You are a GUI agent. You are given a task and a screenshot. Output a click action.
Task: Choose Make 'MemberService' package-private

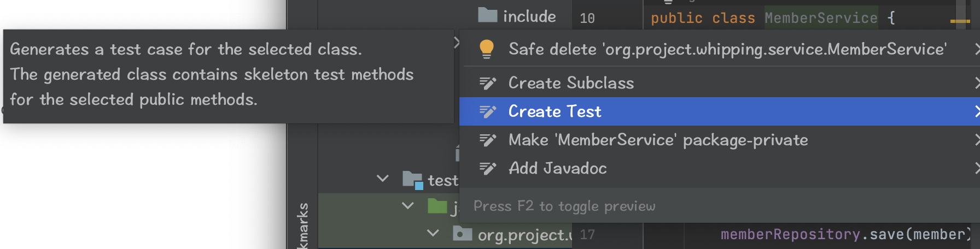click(x=658, y=140)
